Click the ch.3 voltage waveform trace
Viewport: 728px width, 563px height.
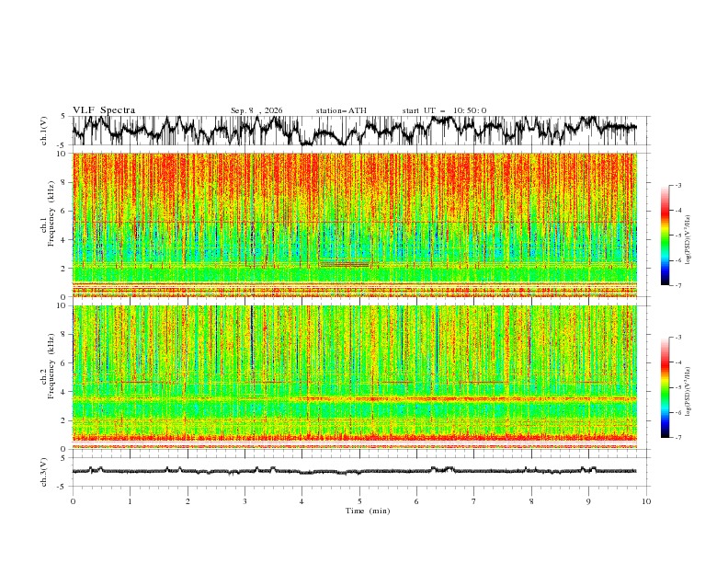point(354,471)
